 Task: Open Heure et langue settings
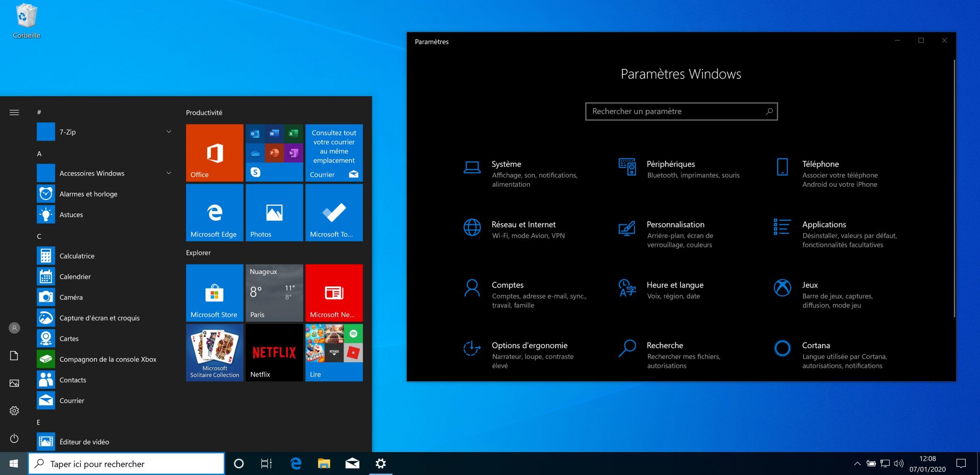pos(675,285)
